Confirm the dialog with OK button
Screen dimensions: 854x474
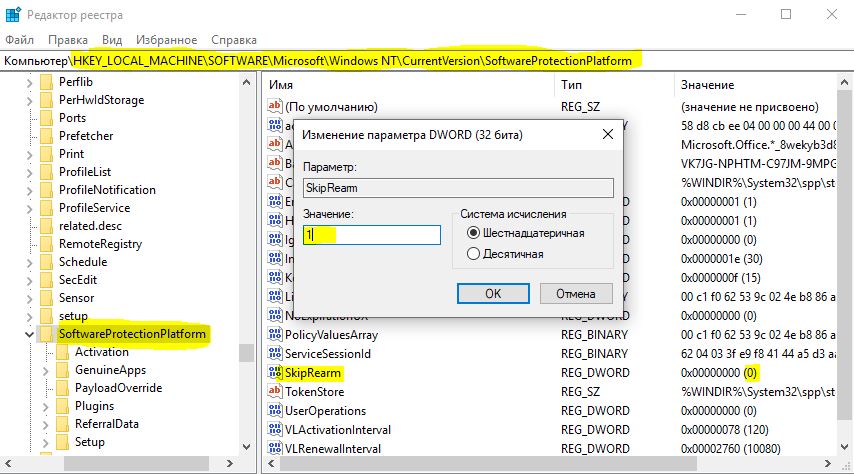point(493,294)
